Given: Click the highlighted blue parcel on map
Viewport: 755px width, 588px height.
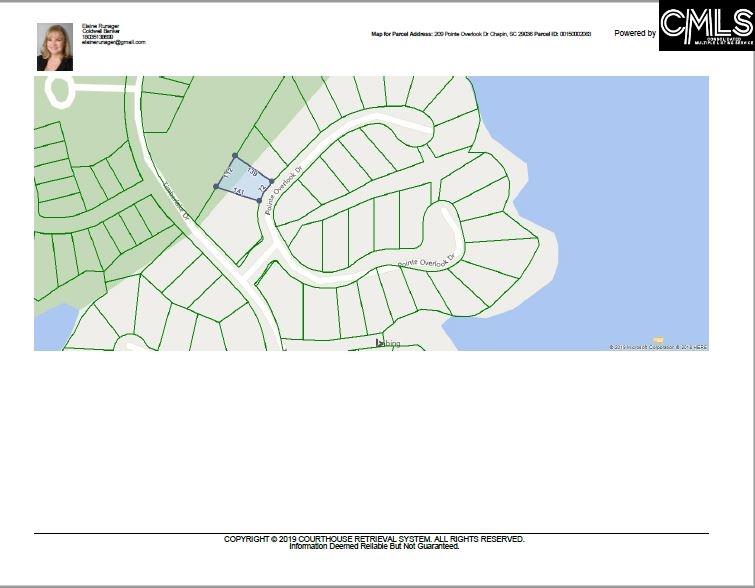Looking at the screenshot, I should click(243, 178).
